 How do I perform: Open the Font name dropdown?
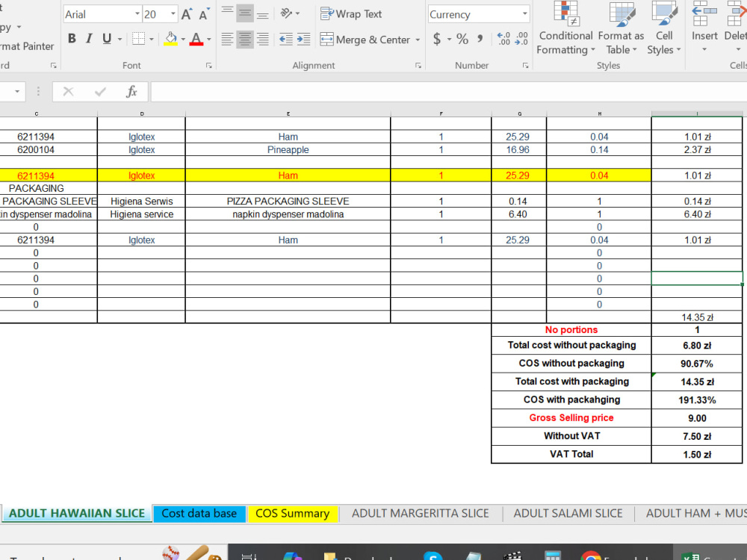coord(137,13)
